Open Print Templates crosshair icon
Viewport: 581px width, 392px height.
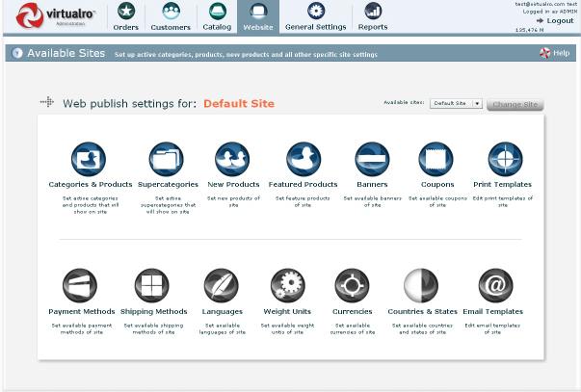pos(506,159)
